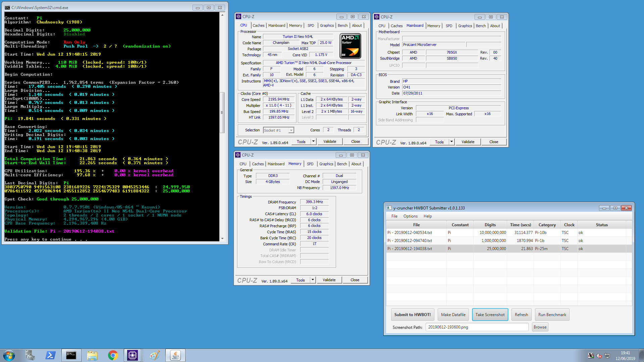
Task: Open Tools dropdown arrow in CPU-Z Memory window
Action: click(x=313, y=280)
